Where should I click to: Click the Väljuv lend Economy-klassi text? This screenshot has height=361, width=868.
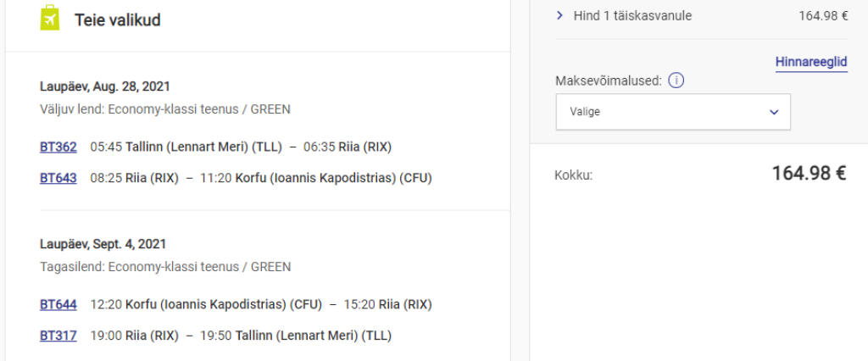click(x=165, y=108)
